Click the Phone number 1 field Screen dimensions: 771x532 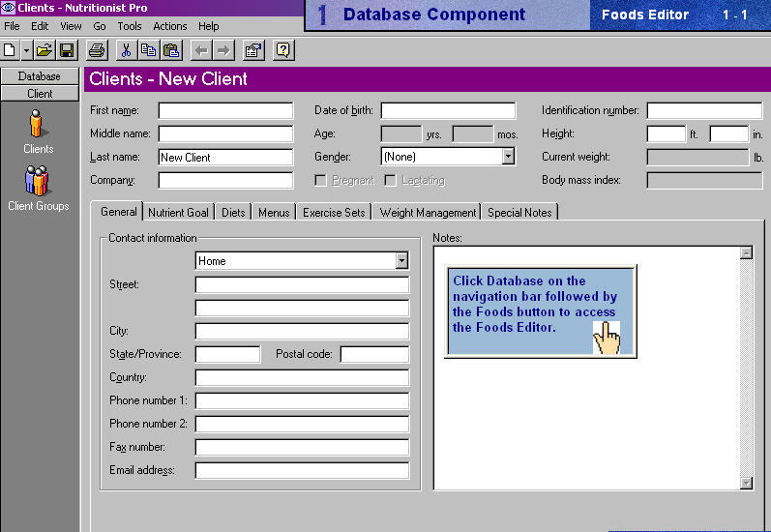[x=302, y=400]
